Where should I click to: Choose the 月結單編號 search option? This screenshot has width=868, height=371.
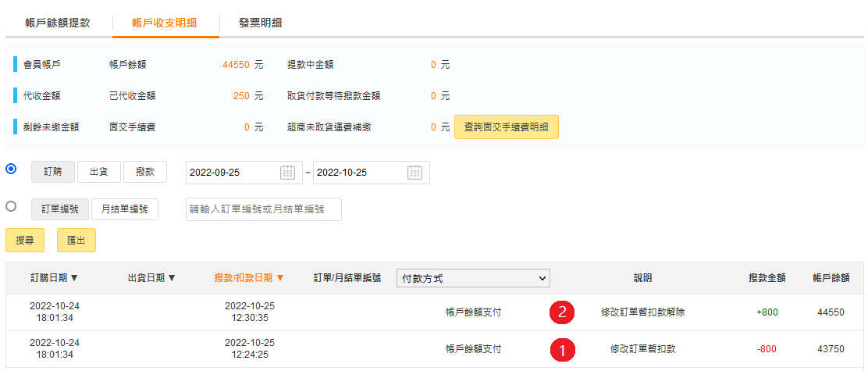tap(125, 209)
